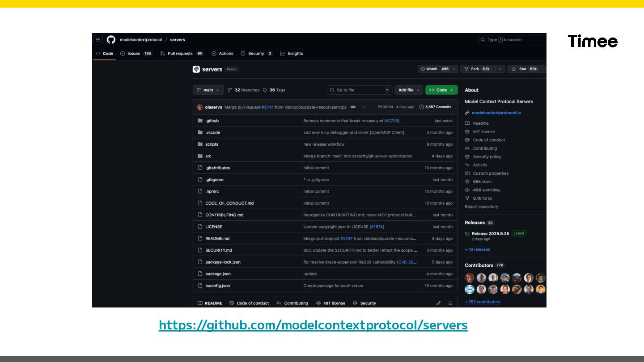
Task: Open the .gitignore file
Action: click(x=214, y=180)
